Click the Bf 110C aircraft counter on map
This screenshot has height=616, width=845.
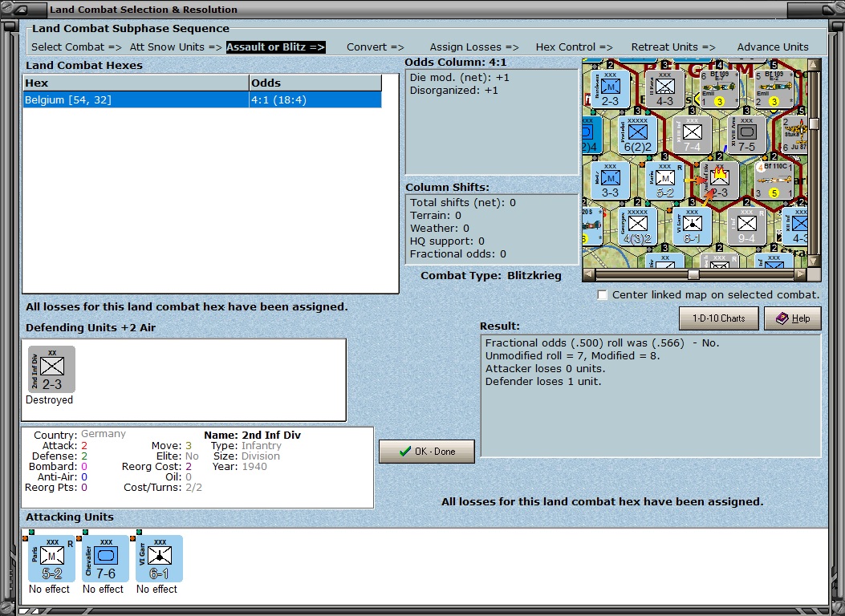(774, 180)
